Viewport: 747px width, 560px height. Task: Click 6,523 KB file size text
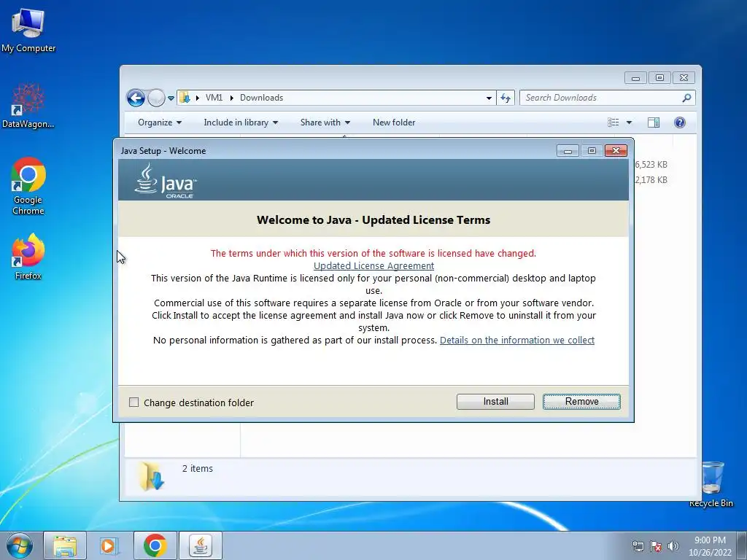point(651,164)
